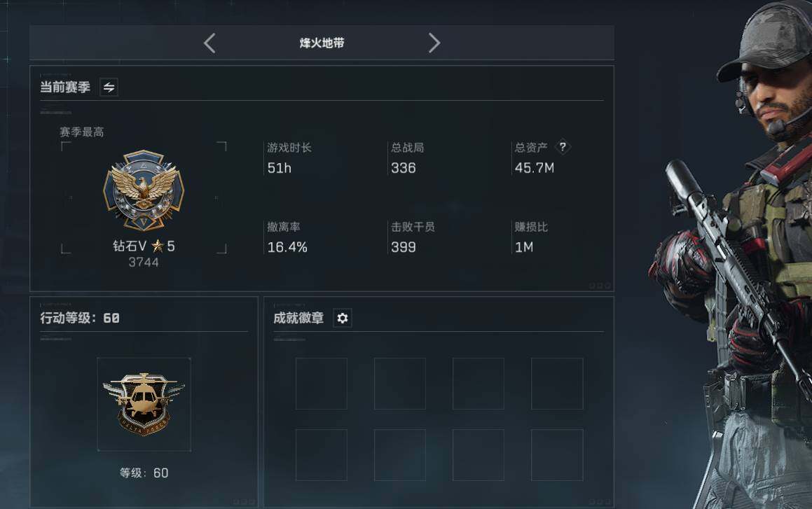Image resolution: width=812 pixels, height=509 pixels.
Task: Select the golden helicopter level badge
Action: (x=144, y=404)
